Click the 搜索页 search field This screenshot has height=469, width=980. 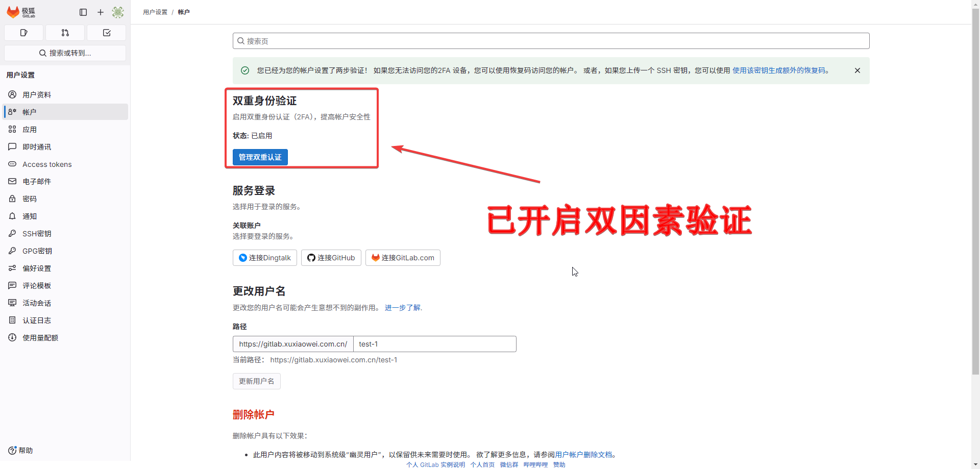(x=551, y=41)
